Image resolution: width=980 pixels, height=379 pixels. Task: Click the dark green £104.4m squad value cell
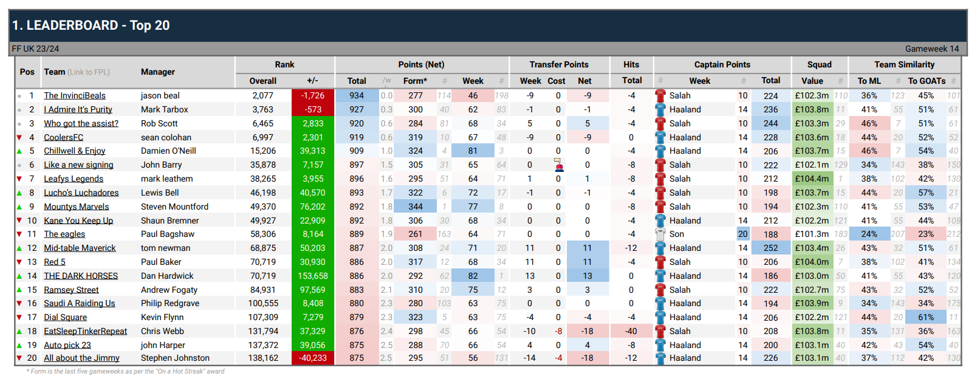click(x=811, y=179)
